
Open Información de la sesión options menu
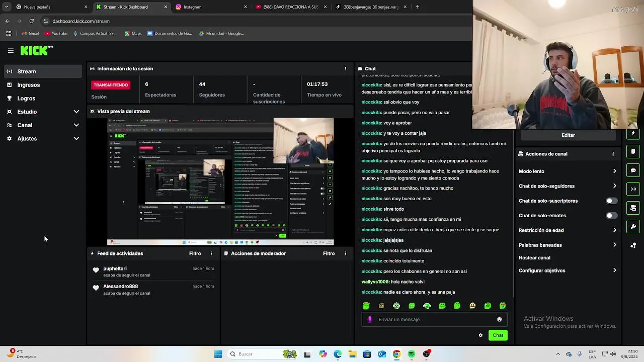click(345, 68)
